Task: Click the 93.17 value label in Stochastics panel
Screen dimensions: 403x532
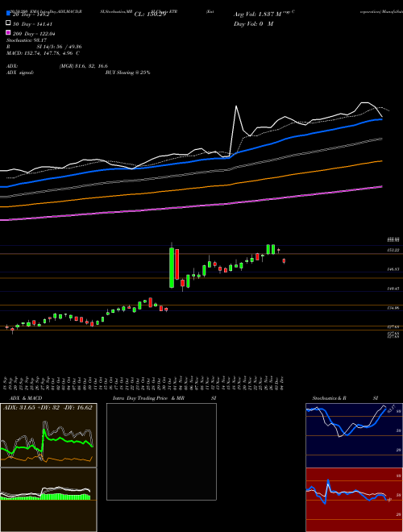Action: point(391,408)
